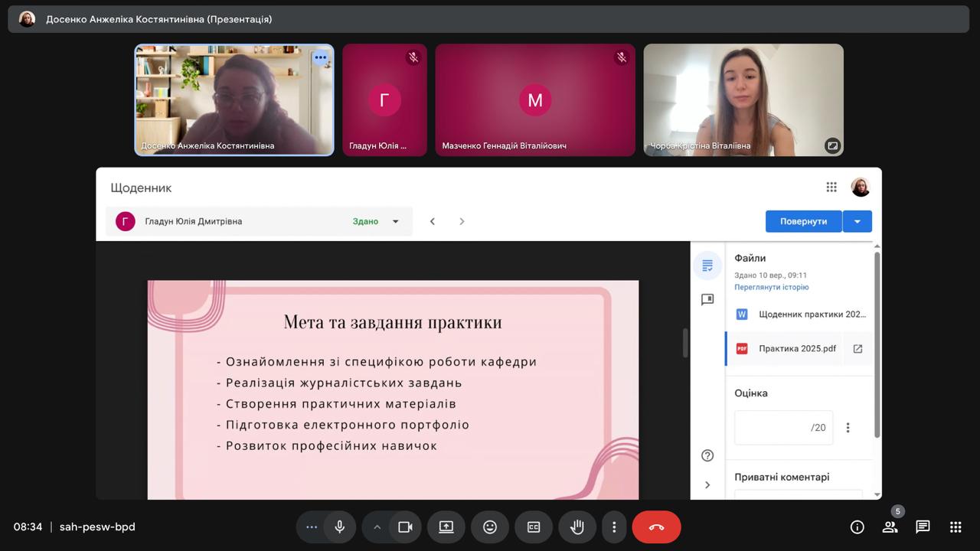
Task: Click the Повернути button
Action: [x=803, y=222]
